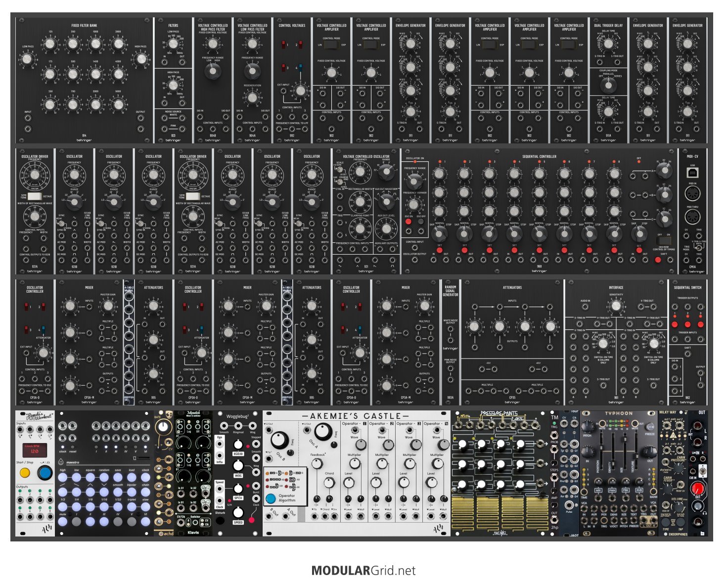
Task: Click the Osc B Freq knob on Akemie's Castle
Action: (x=279, y=440)
